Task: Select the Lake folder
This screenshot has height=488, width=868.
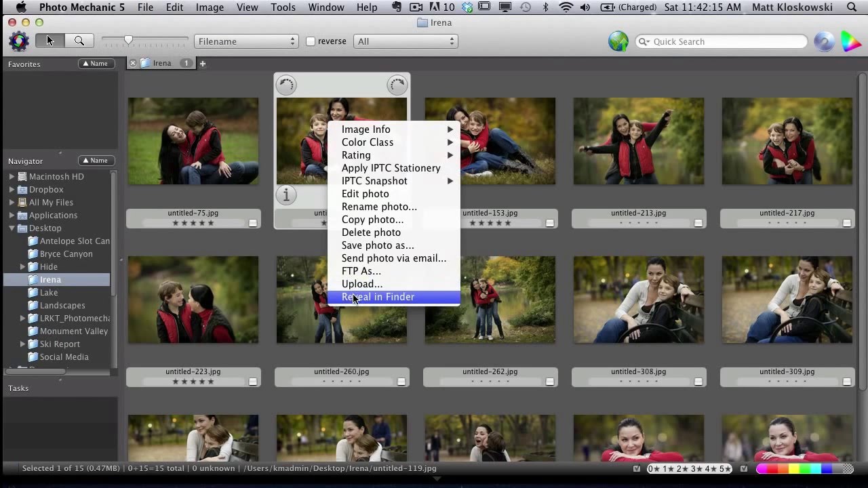Action: coord(49,293)
